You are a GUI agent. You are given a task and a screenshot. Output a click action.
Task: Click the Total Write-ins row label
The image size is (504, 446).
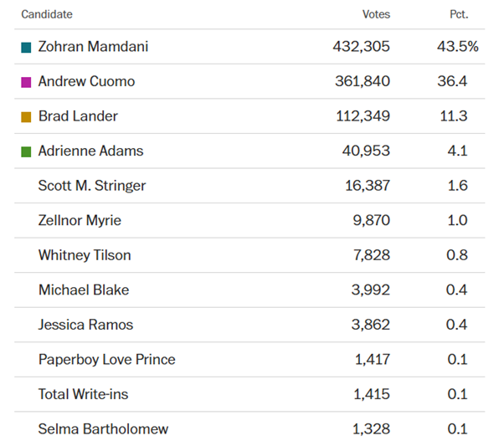click(83, 394)
